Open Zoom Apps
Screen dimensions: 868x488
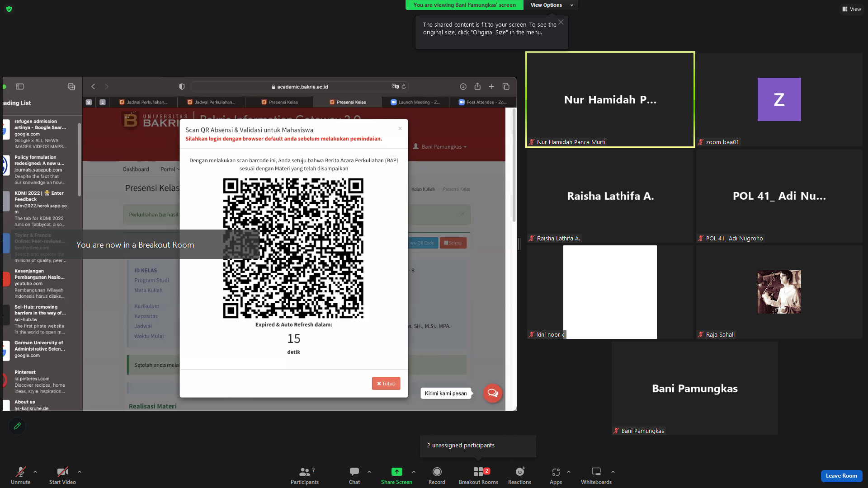pyautogui.click(x=556, y=475)
